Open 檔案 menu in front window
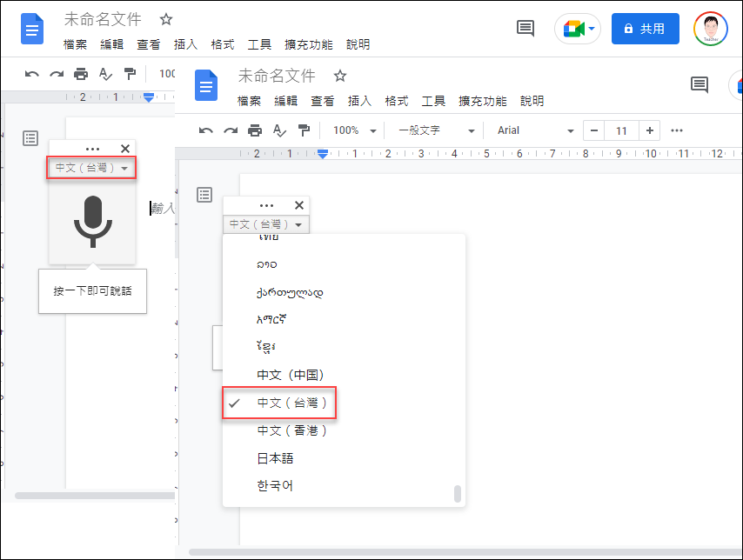 tap(249, 101)
